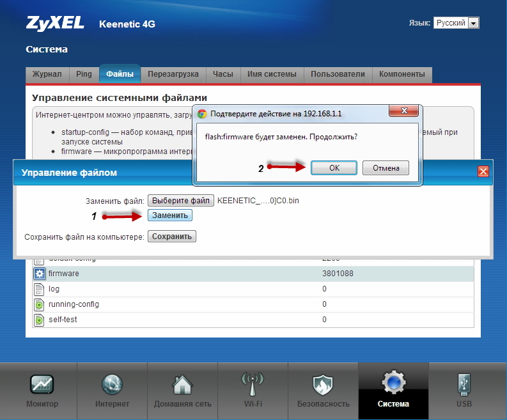
Task: Open the Wi-Fi antenna icon
Action: pos(253,384)
